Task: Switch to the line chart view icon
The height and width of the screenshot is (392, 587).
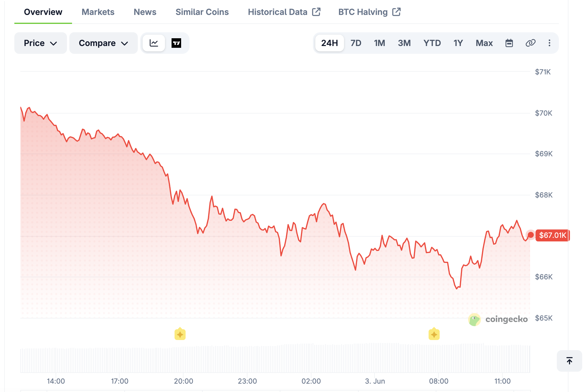Action: pos(154,43)
